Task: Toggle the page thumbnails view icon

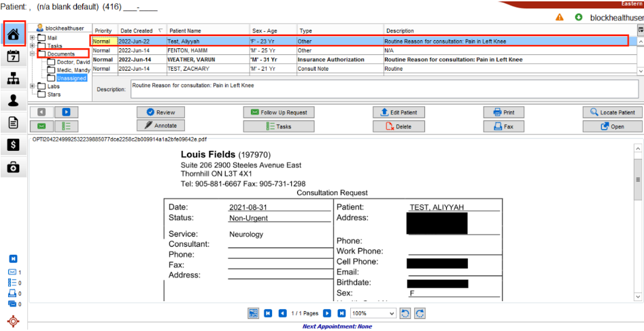Action: [x=253, y=313]
